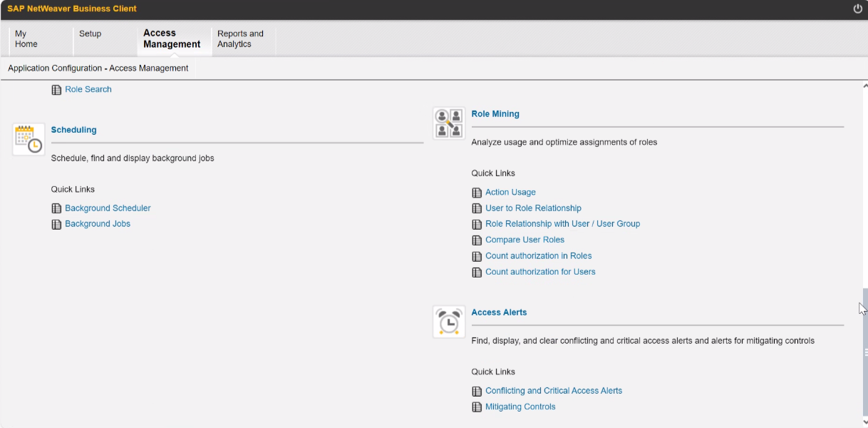This screenshot has height=428, width=868.
Task: Click the document icon beside Mitigating Controls
Action: (x=477, y=407)
